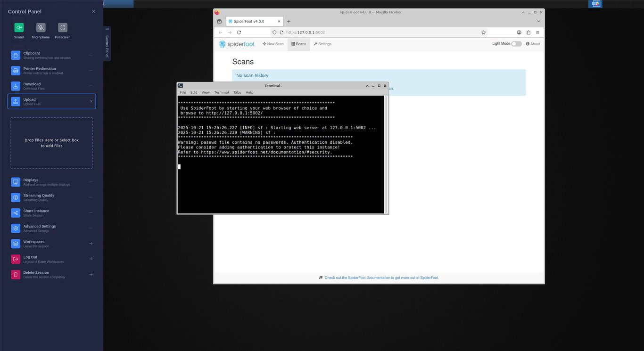Viewport: 644px width, 351px height.
Task: Open the list all tabs dropdown
Action: (x=538, y=21)
